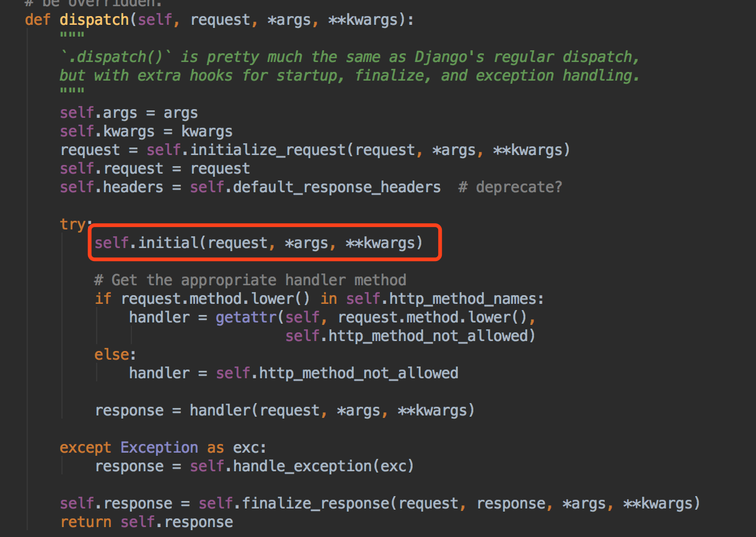Viewport: 756px width, 537px height.
Task: Click the if keyword before request.method.lower()
Action: [x=103, y=299]
